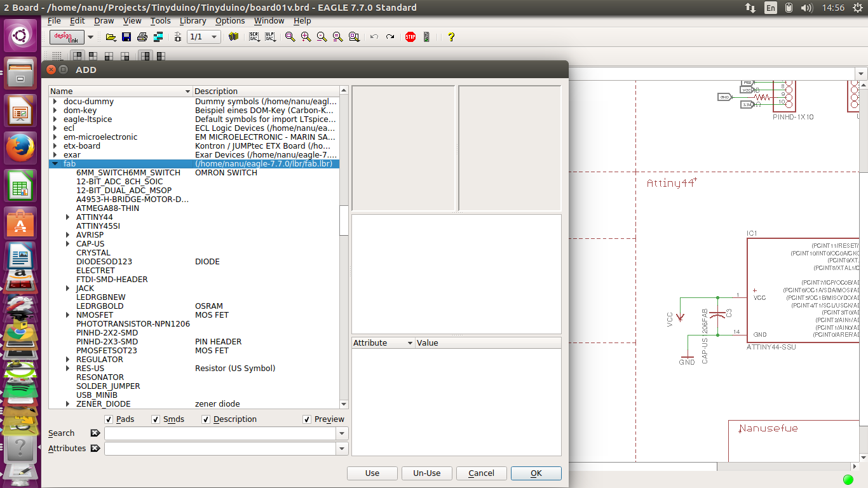This screenshot has height=488, width=868.
Task: Open the sheet 1/1 dropdown
Action: pos(214,37)
